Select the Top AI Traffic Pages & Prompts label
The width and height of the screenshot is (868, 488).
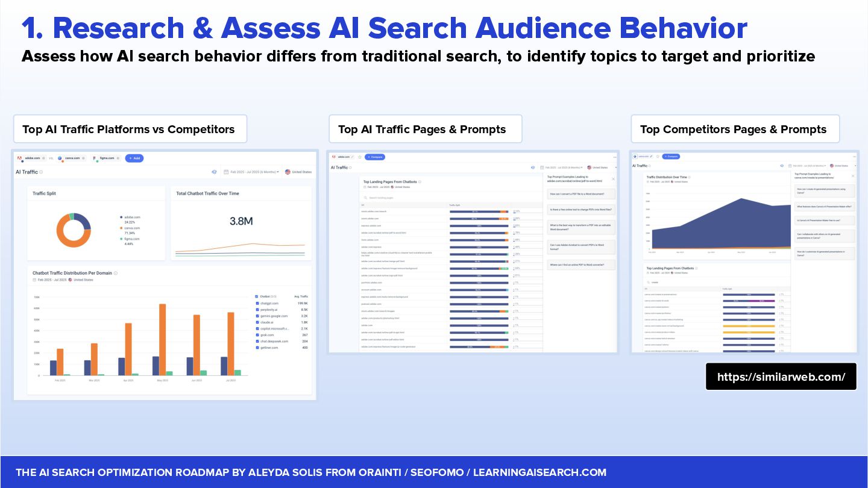[x=422, y=130]
